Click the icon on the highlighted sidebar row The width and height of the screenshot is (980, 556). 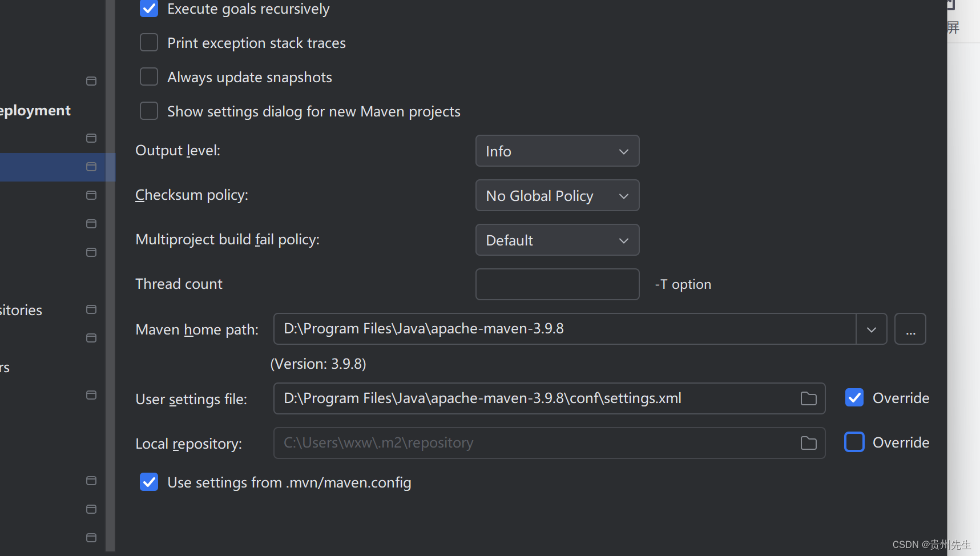pyautogui.click(x=91, y=167)
